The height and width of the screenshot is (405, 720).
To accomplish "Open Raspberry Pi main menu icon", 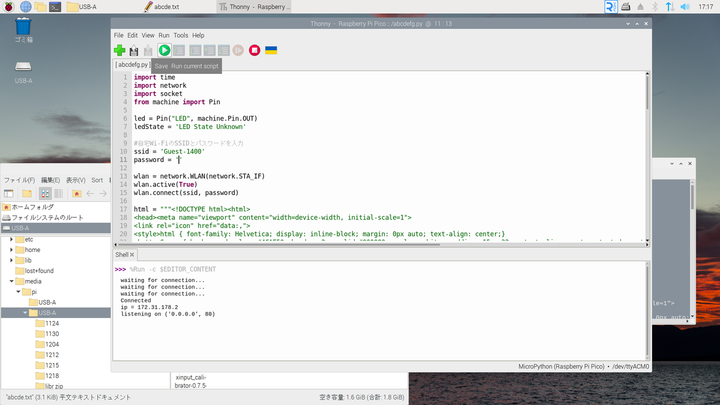I will 9,6.
